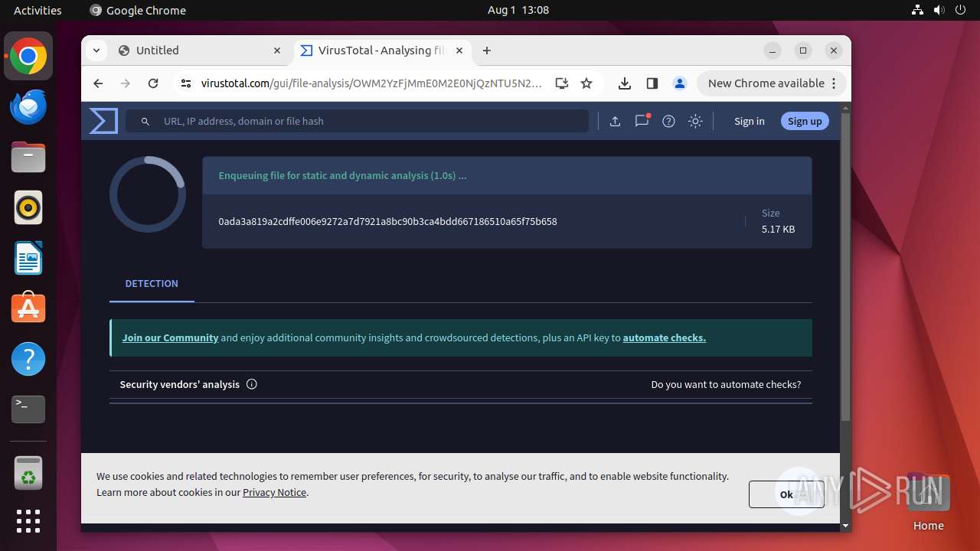Viewport: 980px width, 551px height.
Task: Click Do you want to automate checks?
Action: pos(726,384)
